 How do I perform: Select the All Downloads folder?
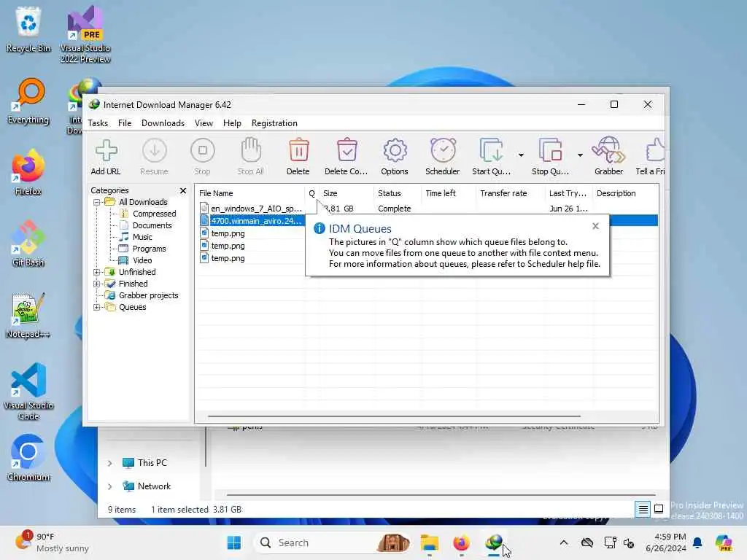(143, 203)
